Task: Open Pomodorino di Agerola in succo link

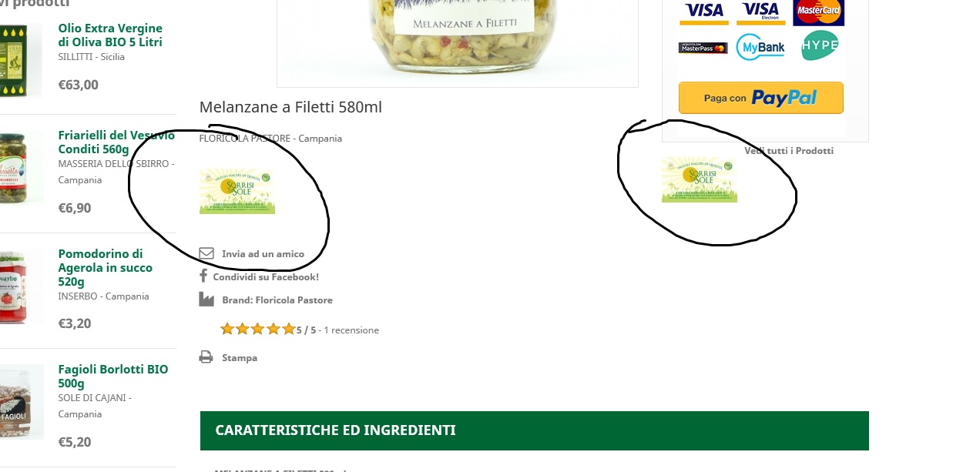Action: pyautogui.click(x=106, y=268)
